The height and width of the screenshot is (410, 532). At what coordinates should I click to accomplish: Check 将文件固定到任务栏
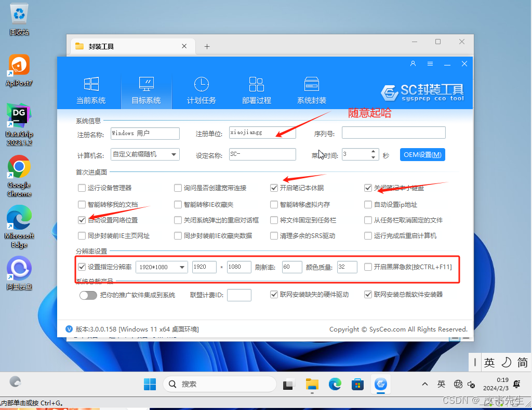click(274, 220)
